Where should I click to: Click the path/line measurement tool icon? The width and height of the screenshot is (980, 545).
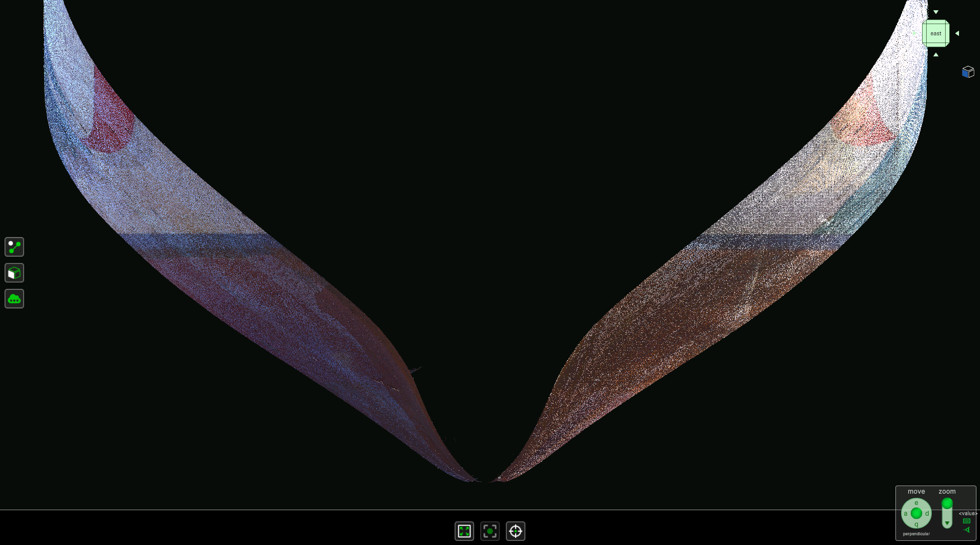pyautogui.click(x=14, y=247)
